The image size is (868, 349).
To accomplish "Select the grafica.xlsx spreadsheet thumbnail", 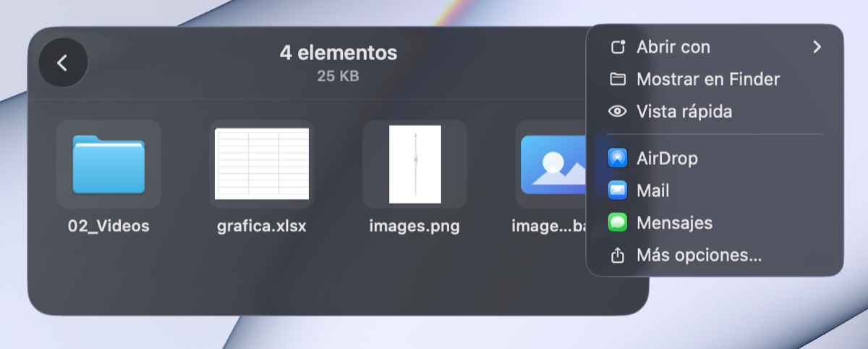I will (262, 164).
